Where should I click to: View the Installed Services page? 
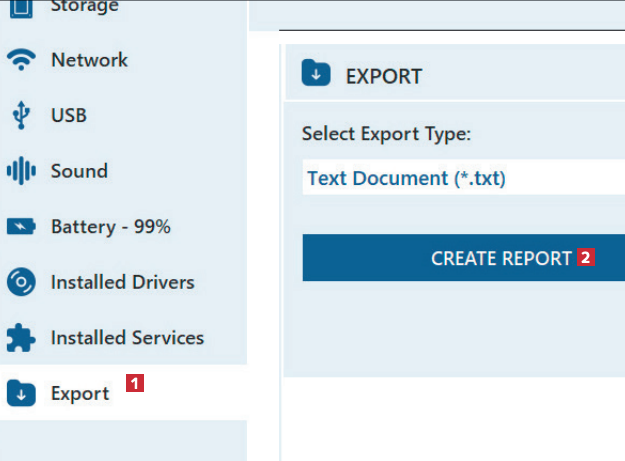click(x=127, y=338)
